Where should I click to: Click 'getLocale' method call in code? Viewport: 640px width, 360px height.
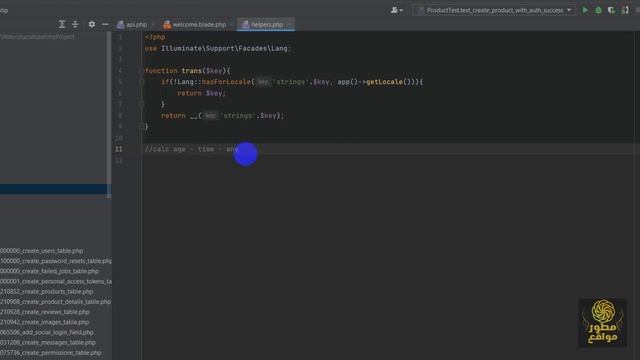pos(384,82)
